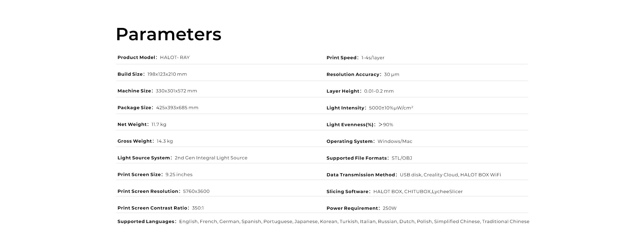Click the Product Model label
The height and width of the screenshot is (252, 644).
(136, 57)
